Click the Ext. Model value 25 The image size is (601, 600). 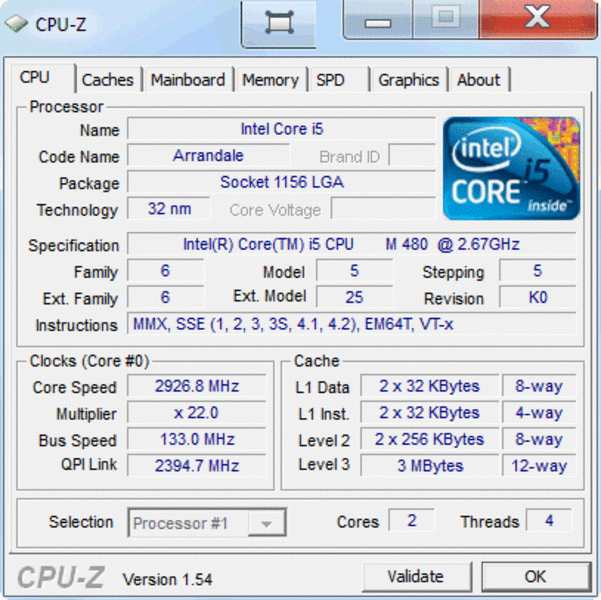coord(355,297)
